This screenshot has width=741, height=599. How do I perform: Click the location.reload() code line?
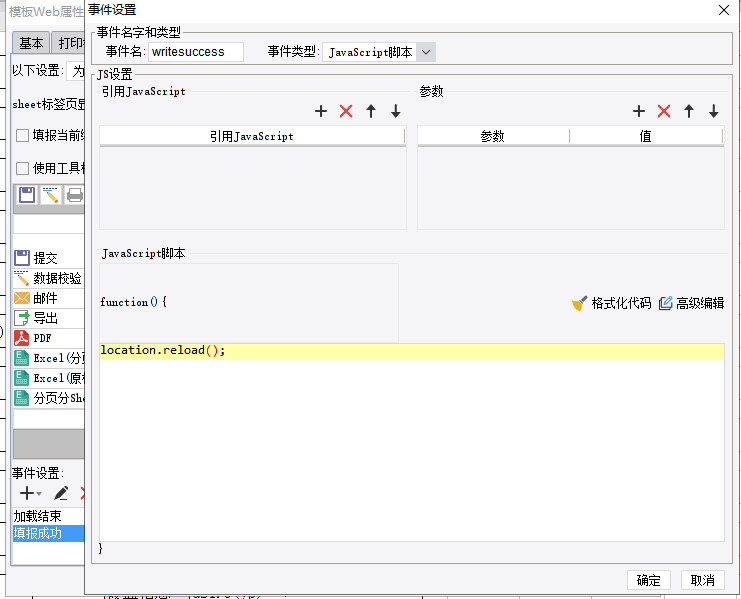[412, 351]
